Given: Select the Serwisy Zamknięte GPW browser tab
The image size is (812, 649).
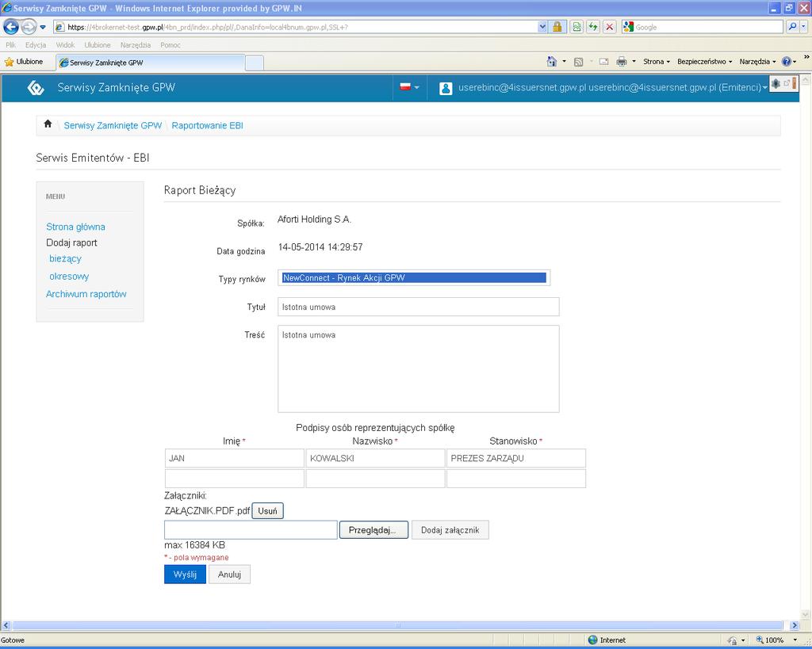Looking at the screenshot, I should (x=150, y=63).
